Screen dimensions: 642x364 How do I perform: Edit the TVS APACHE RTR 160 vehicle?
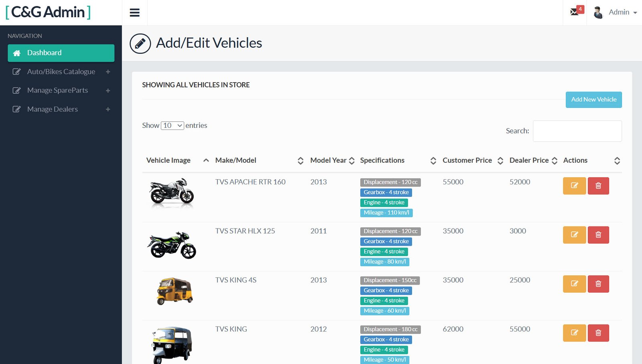tap(574, 186)
